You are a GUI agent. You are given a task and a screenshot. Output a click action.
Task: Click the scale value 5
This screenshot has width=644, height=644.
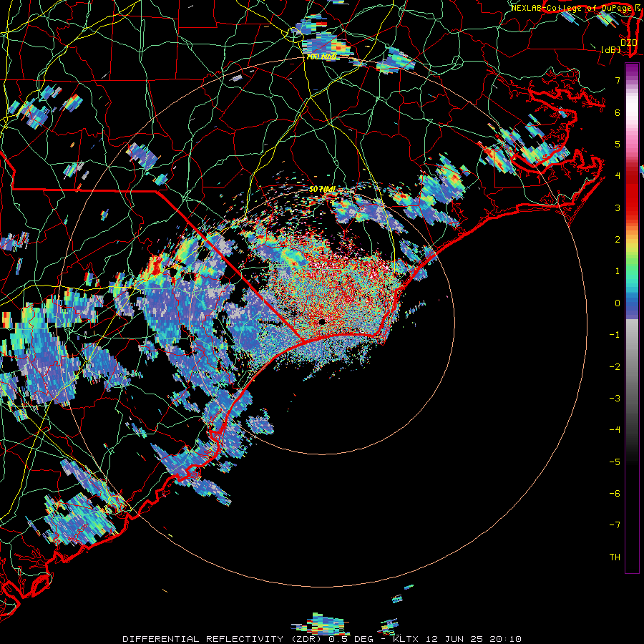click(618, 144)
